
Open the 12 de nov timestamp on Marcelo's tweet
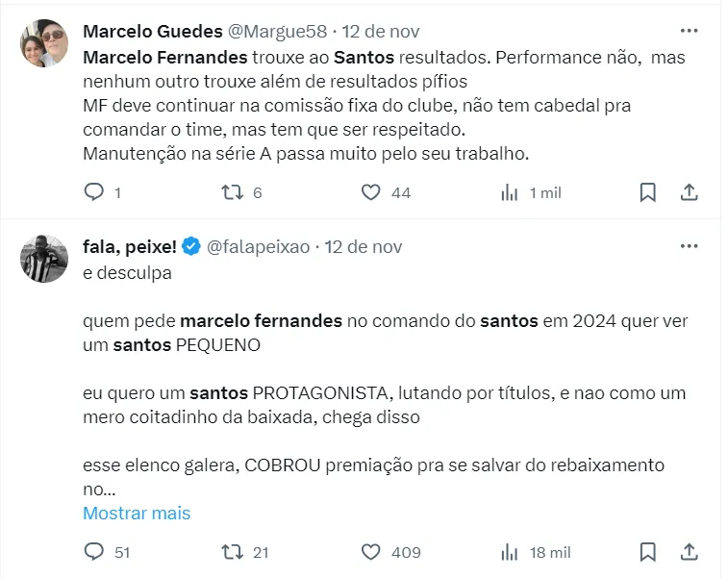click(x=382, y=33)
